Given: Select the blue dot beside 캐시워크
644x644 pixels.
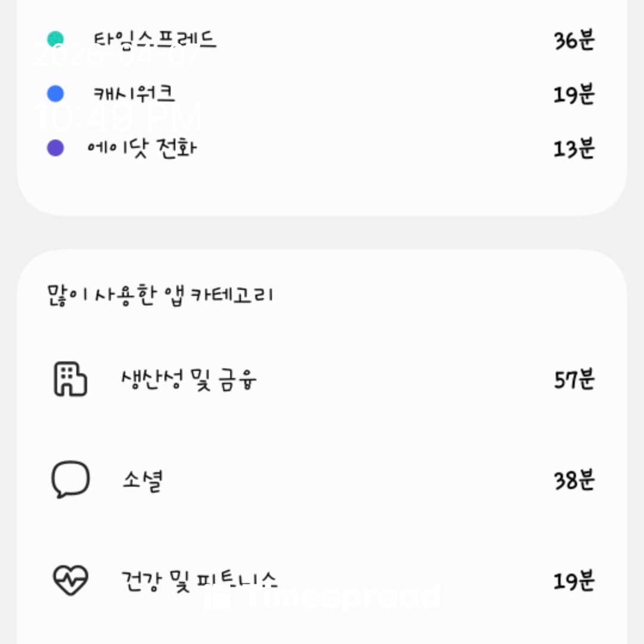Looking at the screenshot, I should tap(55, 94).
